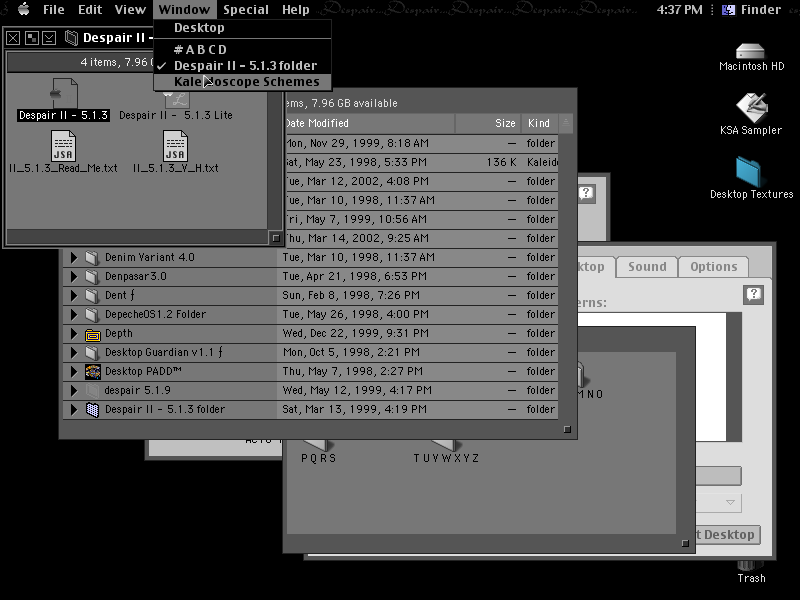Viewport: 800px width, 600px height.
Task: Expand the Denim Variant 4.0 folder
Action: tap(74, 257)
